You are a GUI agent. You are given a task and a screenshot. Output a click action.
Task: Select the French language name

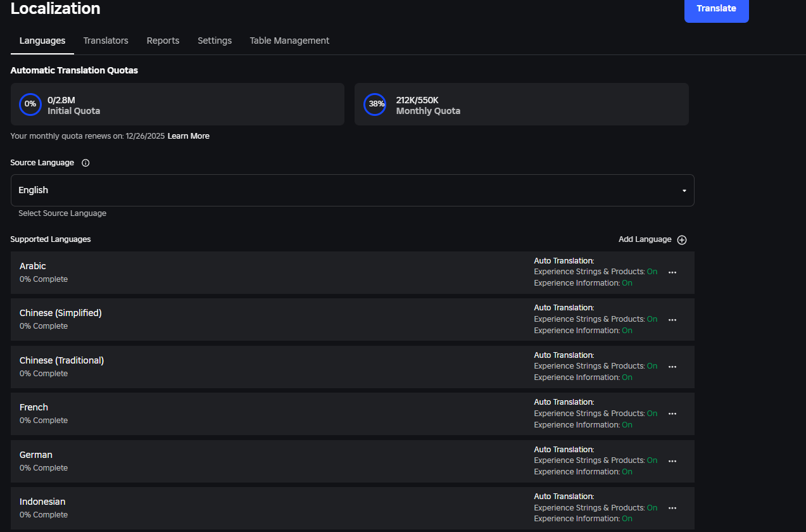[x=34, y=407]
